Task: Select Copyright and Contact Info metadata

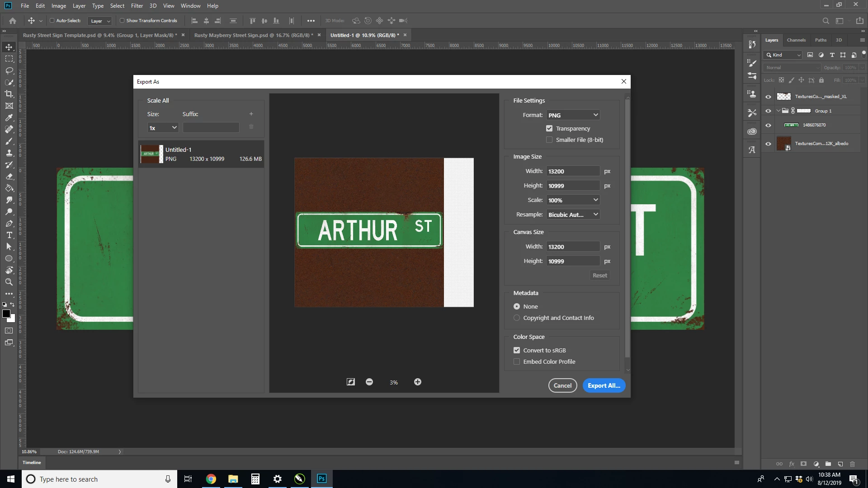Action: (x=517, y=318)
